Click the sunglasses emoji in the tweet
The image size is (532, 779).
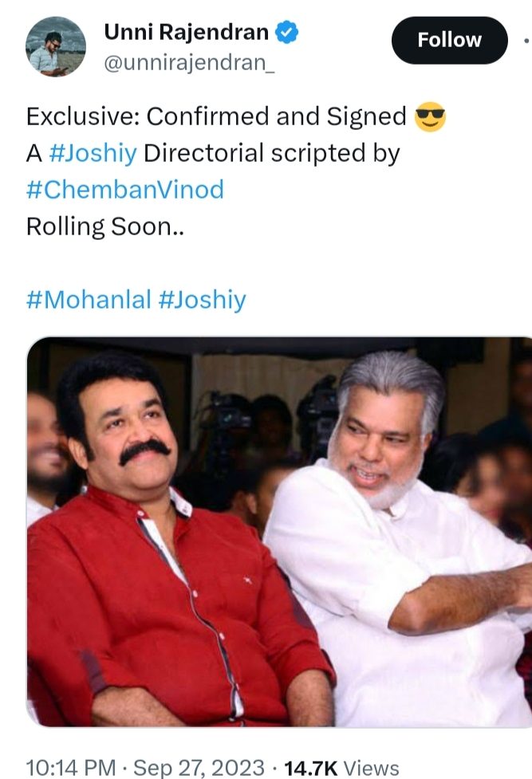click(430, 116)
